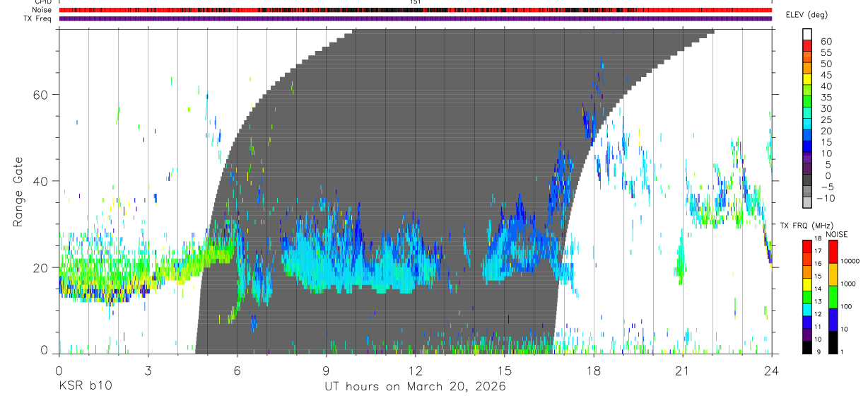The image size is (868, 401).
Task: Pick the yellow-green 35–40 ELEV swatch
Action: [807, 90]
